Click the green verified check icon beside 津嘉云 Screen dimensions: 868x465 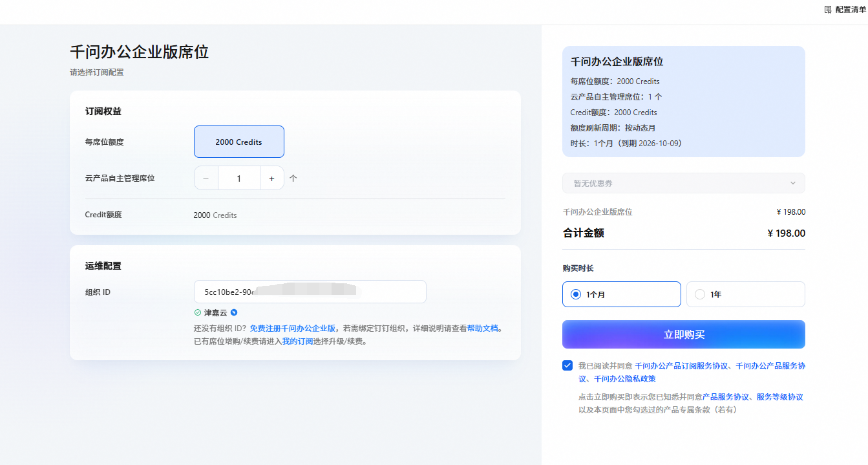point(198,312)
